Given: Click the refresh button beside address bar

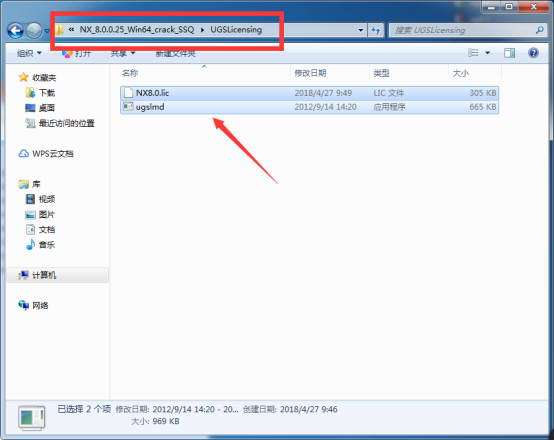Looking at the screenshot, I should (x=376, y=30).
